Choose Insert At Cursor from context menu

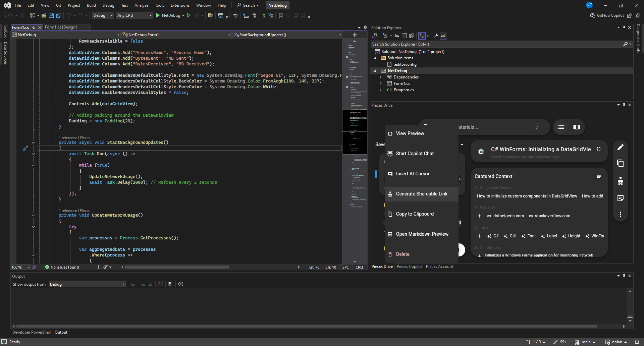point(422,174)
